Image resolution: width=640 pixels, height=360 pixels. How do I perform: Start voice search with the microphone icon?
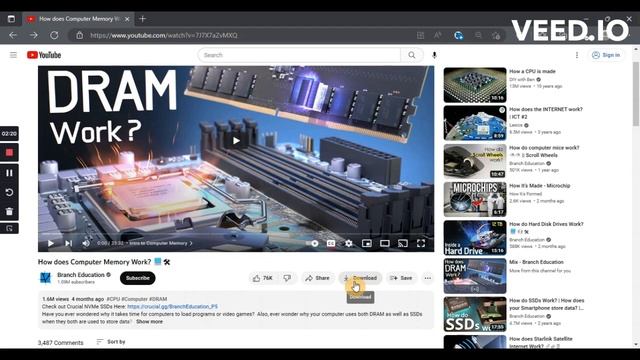tap(434, 55)
